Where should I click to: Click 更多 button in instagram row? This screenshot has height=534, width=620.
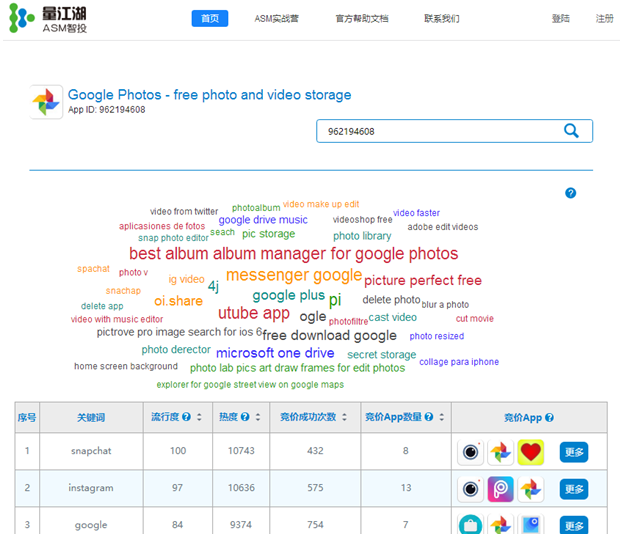(x=574, y=489)
